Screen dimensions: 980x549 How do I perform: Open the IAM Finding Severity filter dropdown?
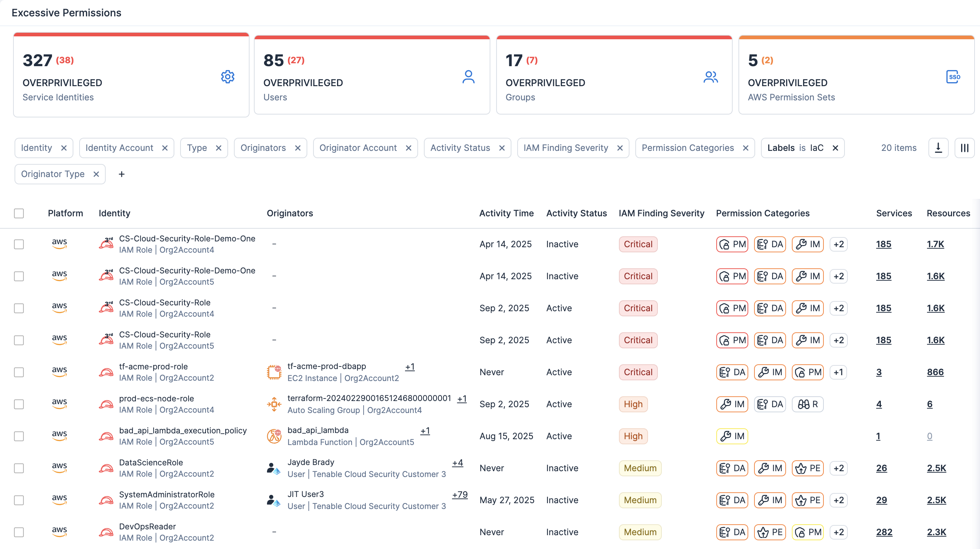(566, 148)
